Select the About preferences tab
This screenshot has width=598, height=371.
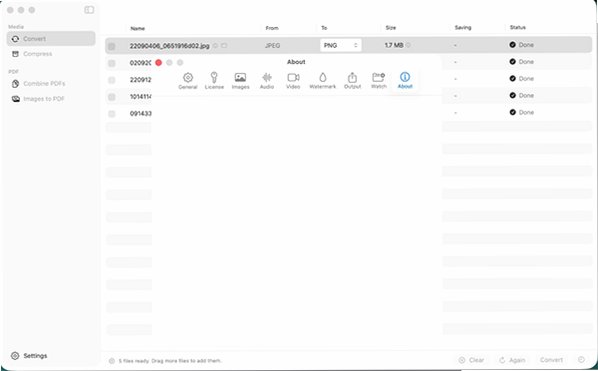[x=405, y=81]
